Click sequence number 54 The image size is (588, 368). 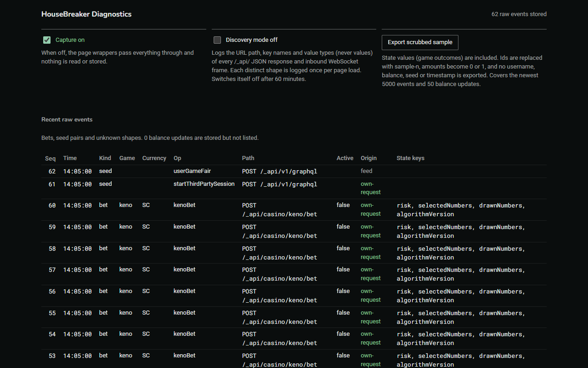[52, 334]
